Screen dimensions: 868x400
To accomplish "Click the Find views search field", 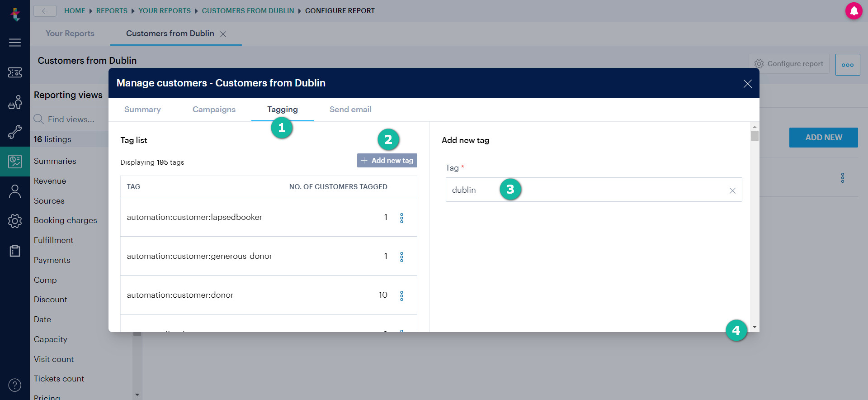I will pyautogui.click(x=71, y=119).
